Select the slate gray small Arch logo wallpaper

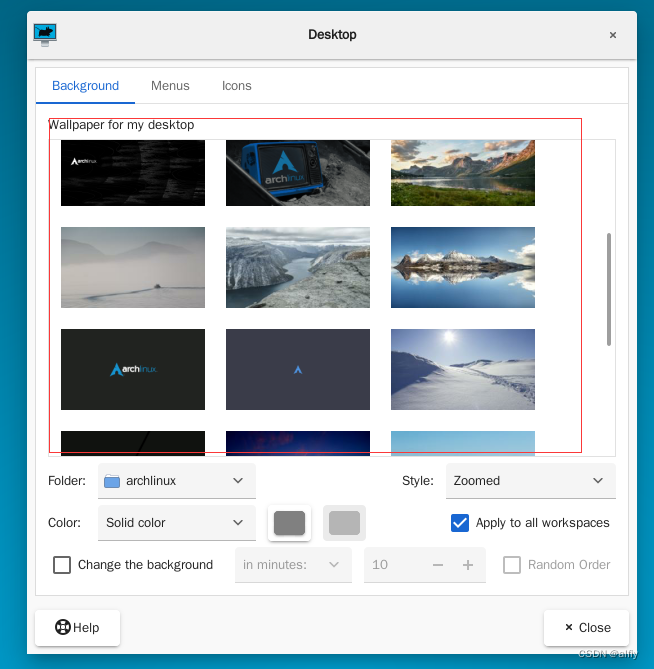(x=298, y=369)
